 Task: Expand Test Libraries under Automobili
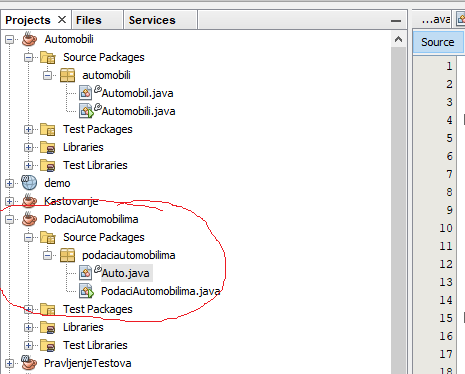coord(29,165)
